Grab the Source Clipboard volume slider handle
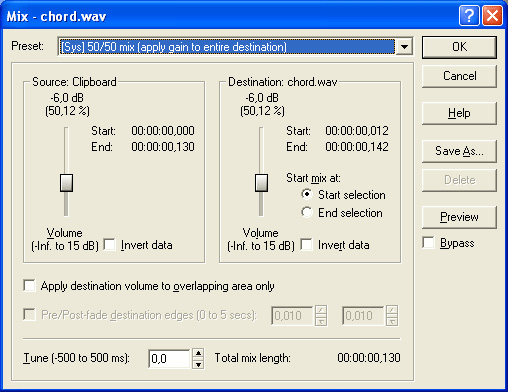 point(66,183)
